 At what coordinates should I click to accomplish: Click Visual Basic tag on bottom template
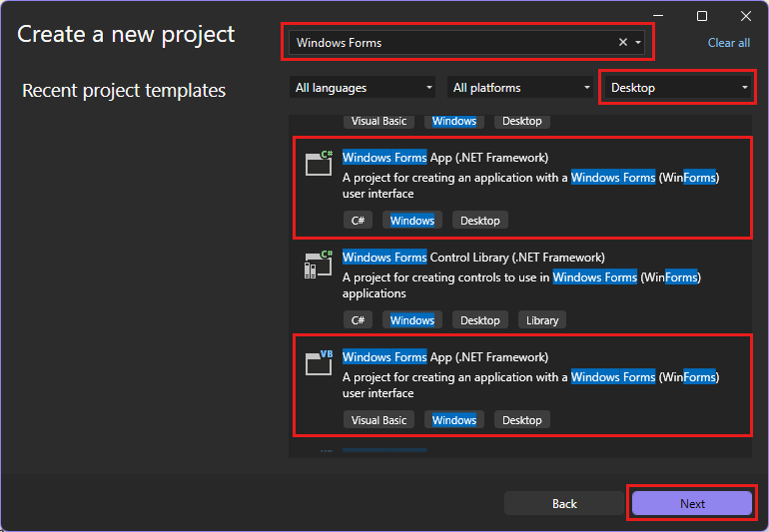(x=379, y=420)
